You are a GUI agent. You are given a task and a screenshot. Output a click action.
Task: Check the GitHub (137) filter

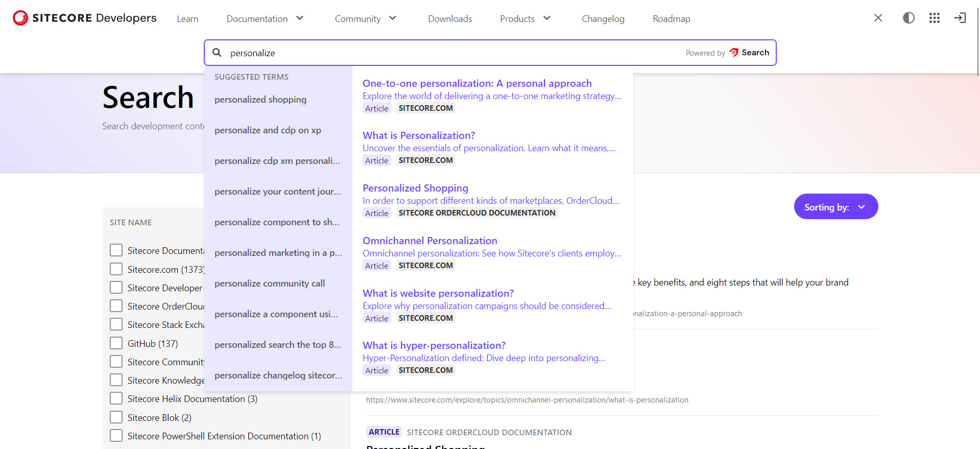tap(116, 343)
